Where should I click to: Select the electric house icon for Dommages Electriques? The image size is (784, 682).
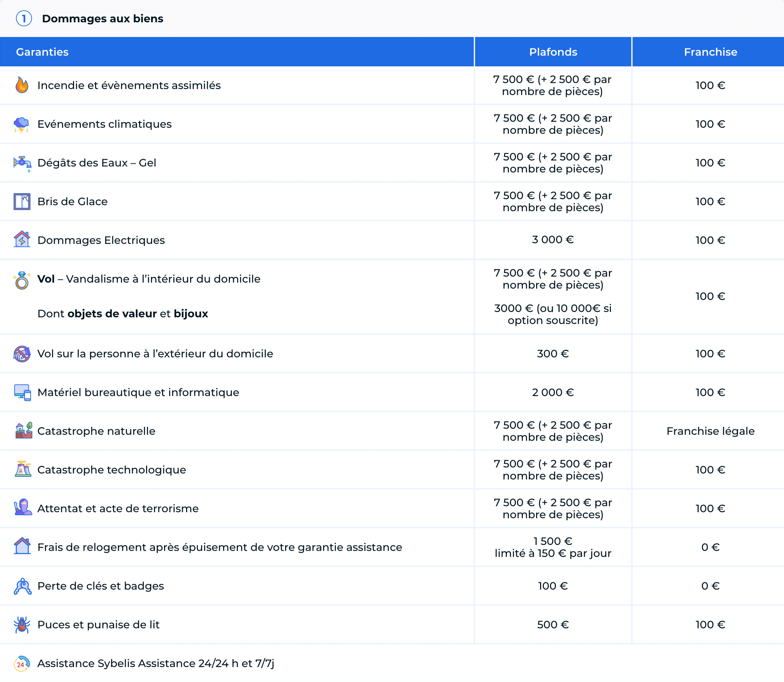pos(22,240)
